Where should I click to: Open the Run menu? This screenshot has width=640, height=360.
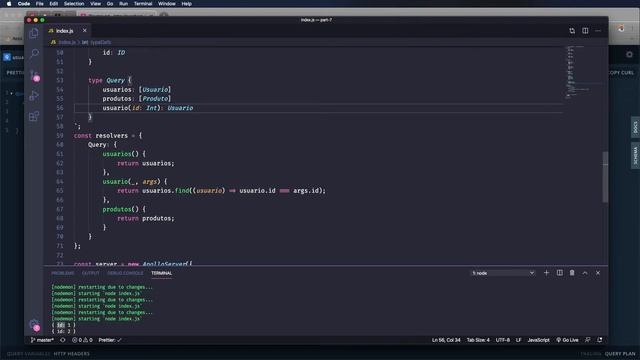[123, 4]
